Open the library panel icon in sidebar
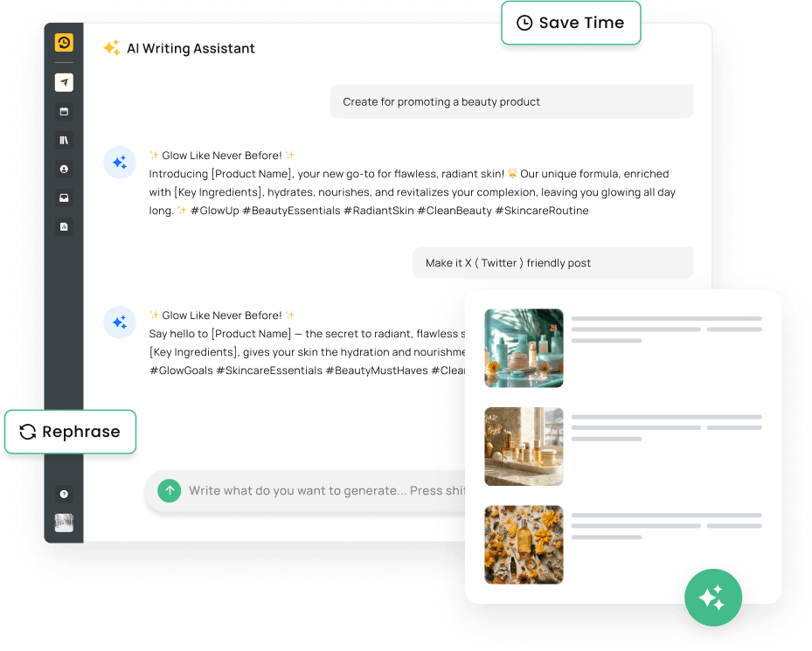The image size is (812, 651). [x=64, y=140]
